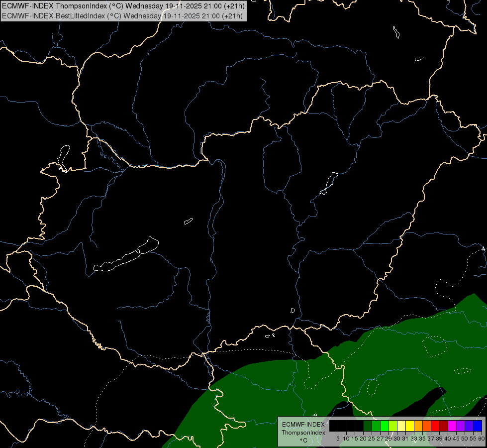Image resolution: width=487 pixels, height=448 pixels.
Task: Click the legend scale value 10
Action: tap(346, 439)
